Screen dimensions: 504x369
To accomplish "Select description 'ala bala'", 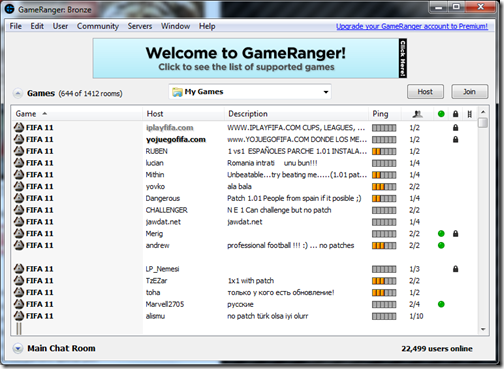I will tap(239, 186).
